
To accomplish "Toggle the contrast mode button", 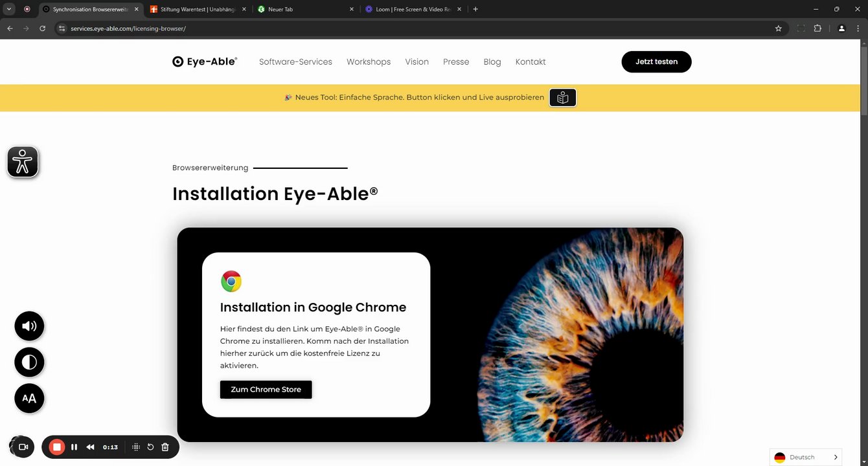I will [x=29, y=362].
